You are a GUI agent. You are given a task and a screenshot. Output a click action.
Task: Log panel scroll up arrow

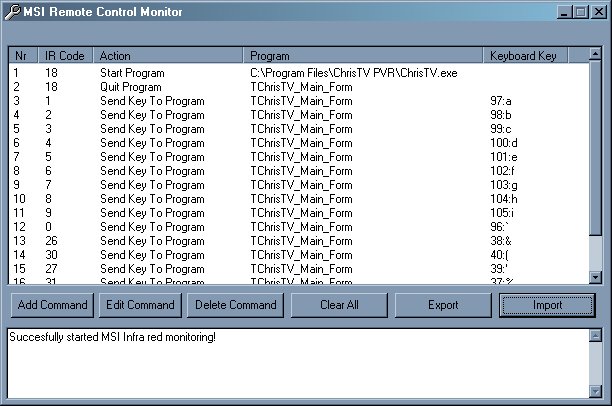tap(595, 335)
